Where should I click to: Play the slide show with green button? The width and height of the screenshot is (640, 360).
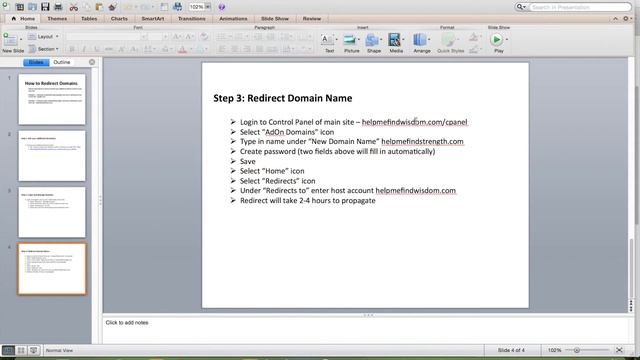(x=497, y=40)
